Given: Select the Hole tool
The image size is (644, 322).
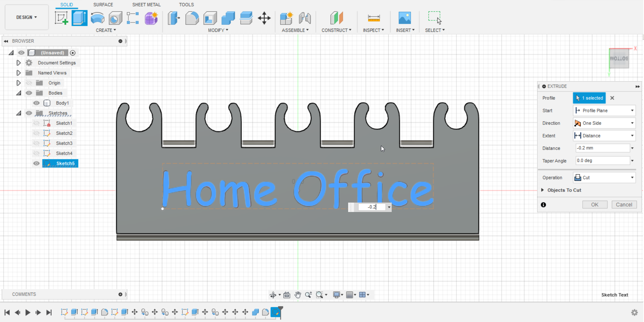Looking at the screenshot, I should 115,18.
